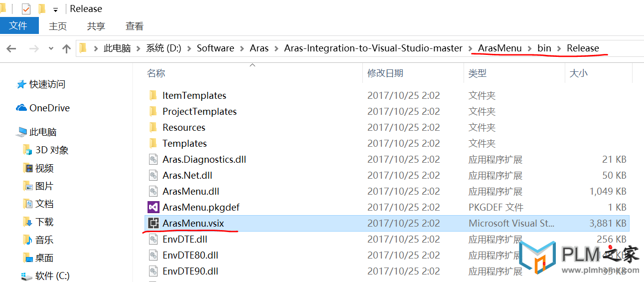The image size is (644, 282).
Task: Go up one folder level arrow
Action: [x=66, y=48]
